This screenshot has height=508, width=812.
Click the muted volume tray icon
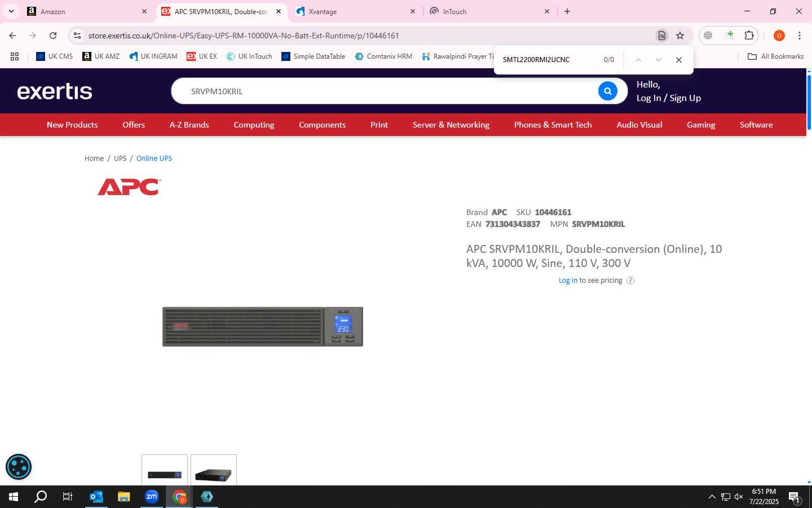click(x=739, y=497)
